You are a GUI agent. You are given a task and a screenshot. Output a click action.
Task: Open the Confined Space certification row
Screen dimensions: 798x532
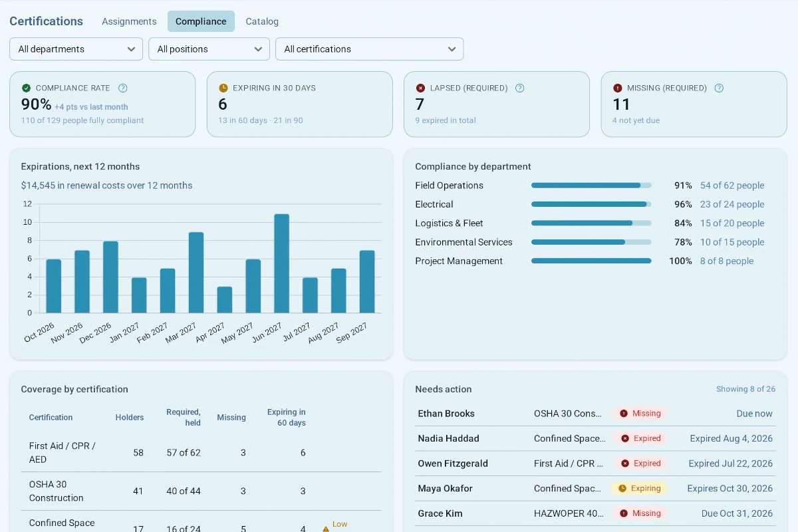[201, 522]
